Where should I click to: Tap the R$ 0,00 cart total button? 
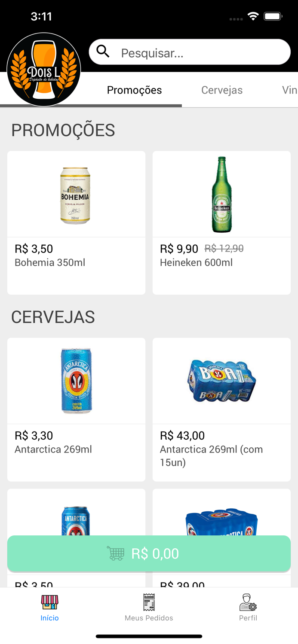149,554
